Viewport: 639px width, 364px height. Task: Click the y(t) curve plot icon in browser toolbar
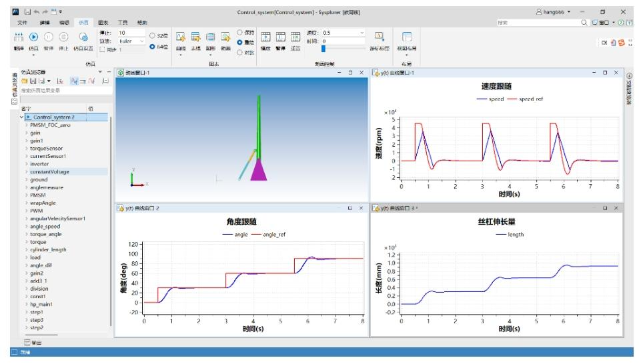[x=60, y=81]
